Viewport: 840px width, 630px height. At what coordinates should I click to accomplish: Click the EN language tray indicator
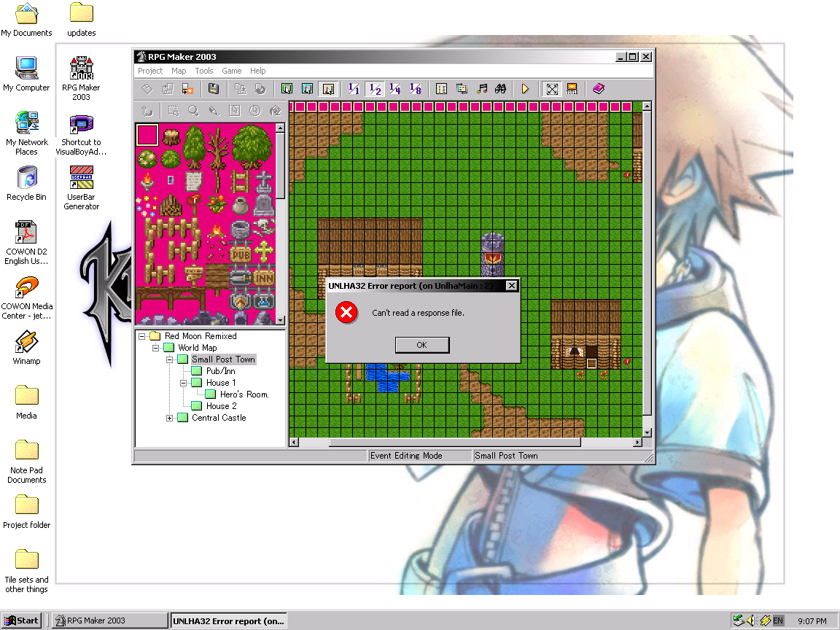coord(778,621)
